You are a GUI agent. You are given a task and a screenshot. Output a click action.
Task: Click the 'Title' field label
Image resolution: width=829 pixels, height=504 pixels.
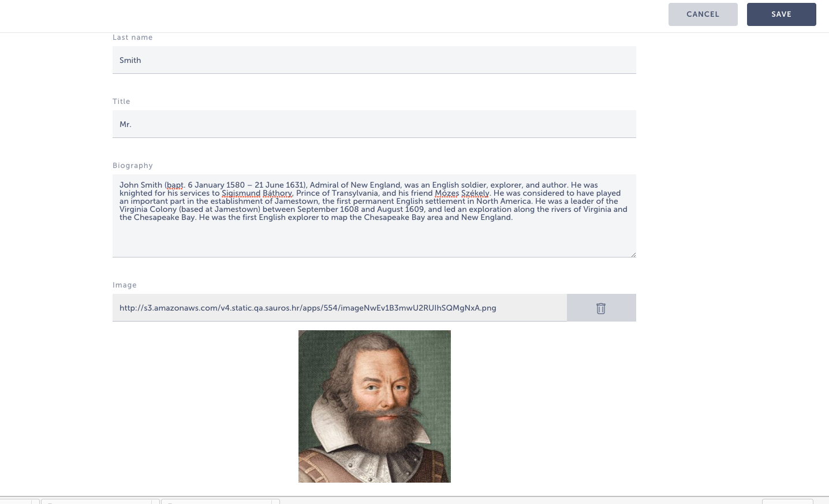121,102
